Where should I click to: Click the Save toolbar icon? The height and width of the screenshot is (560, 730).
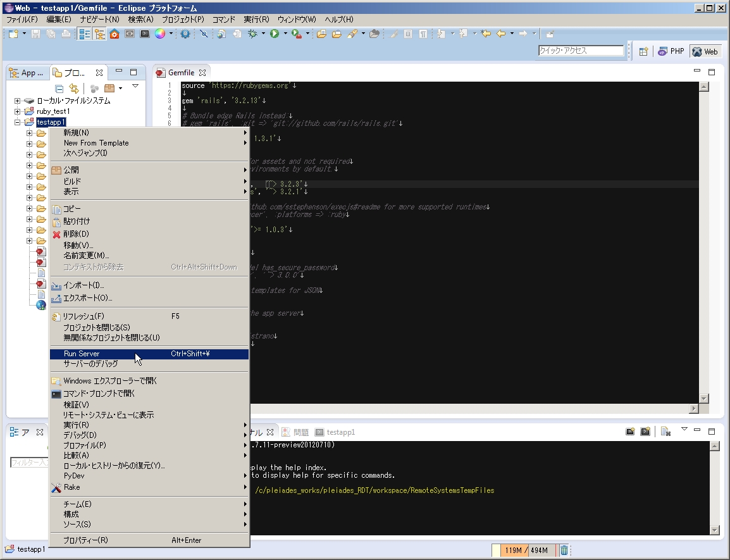[36, 34]
